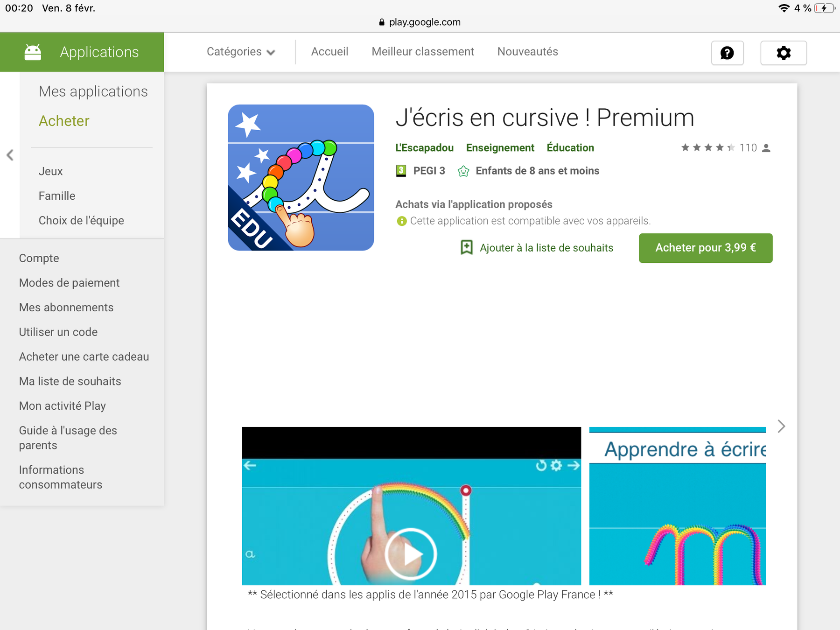This screenshot has height=630, width=840.
Task: Click the battery status icon
Action: pos(825,8)
